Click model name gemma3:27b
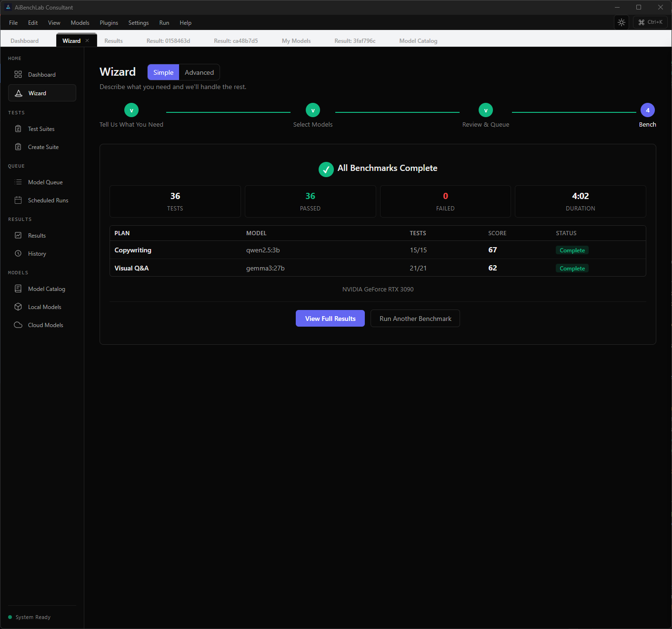672x629 pixels. point(265,268)
